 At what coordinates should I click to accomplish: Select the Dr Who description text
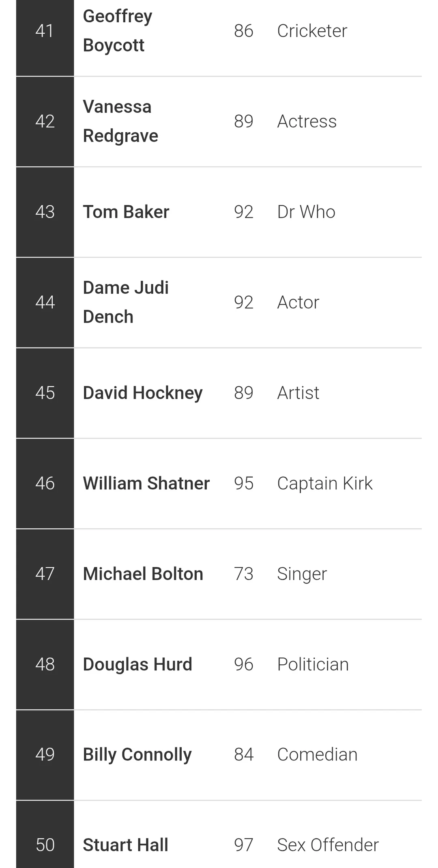click(x=306, y=212)
